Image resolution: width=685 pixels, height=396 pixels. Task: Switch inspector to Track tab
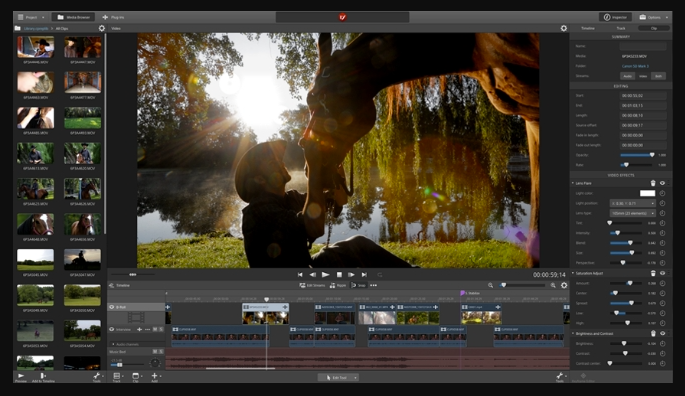(x=621, y=28)
